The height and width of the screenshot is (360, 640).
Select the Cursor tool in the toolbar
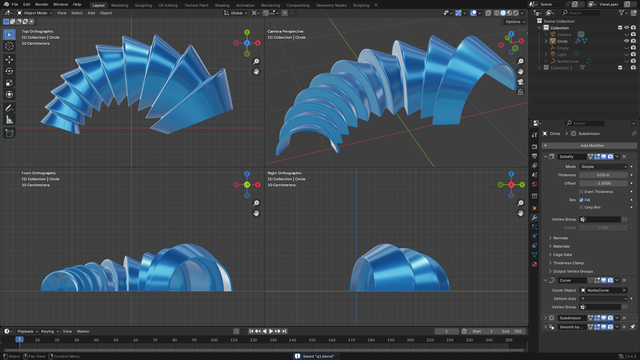click(9, 46)
